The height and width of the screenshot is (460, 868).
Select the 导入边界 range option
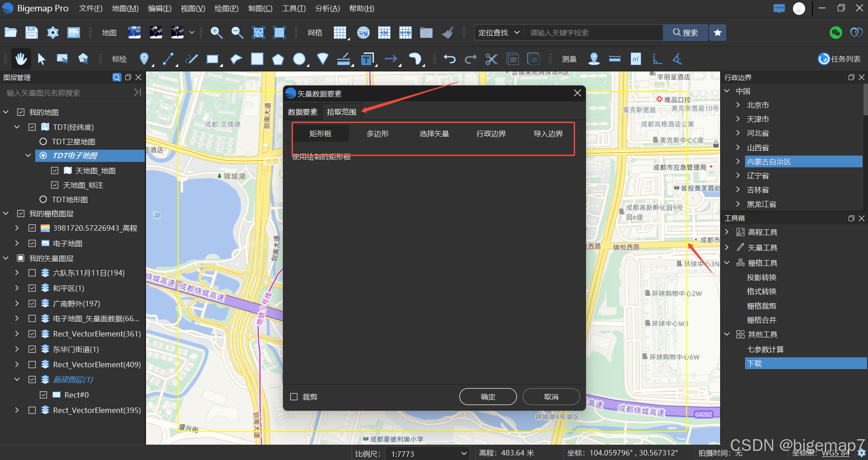click(548, 133)
